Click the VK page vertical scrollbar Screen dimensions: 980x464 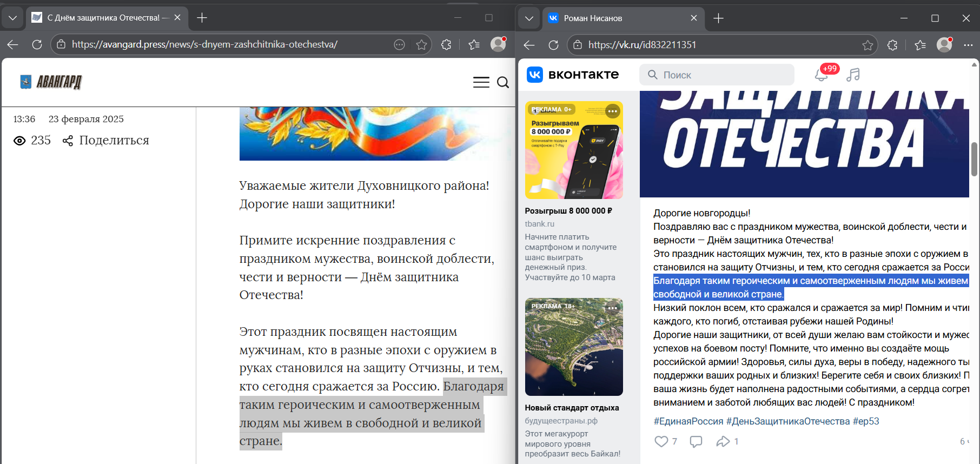coord(974,159)
